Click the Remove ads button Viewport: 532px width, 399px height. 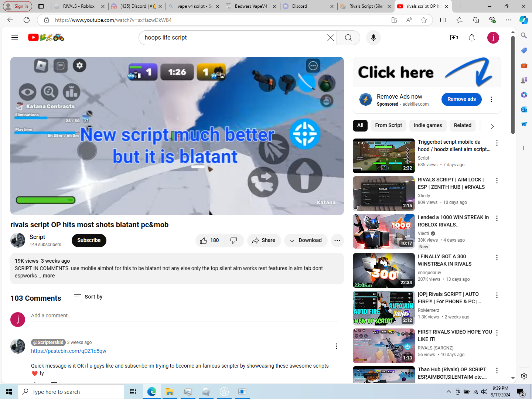tap(461, 99)
